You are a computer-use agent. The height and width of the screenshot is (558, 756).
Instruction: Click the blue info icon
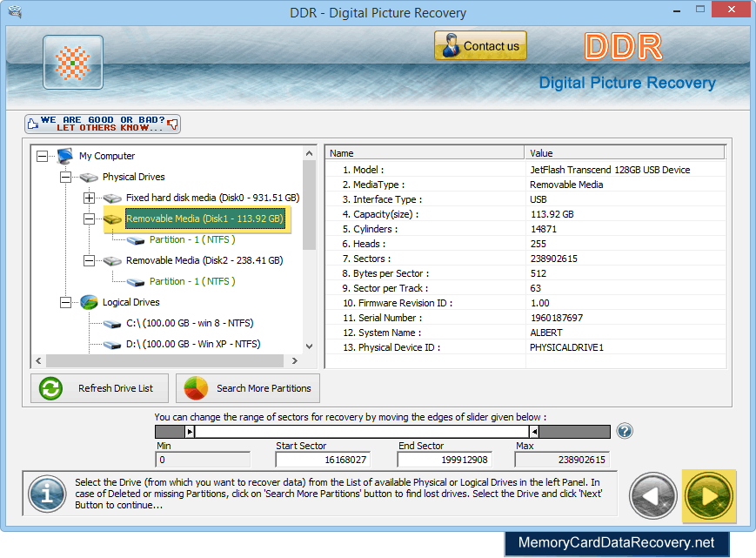[x=47, y=494]
